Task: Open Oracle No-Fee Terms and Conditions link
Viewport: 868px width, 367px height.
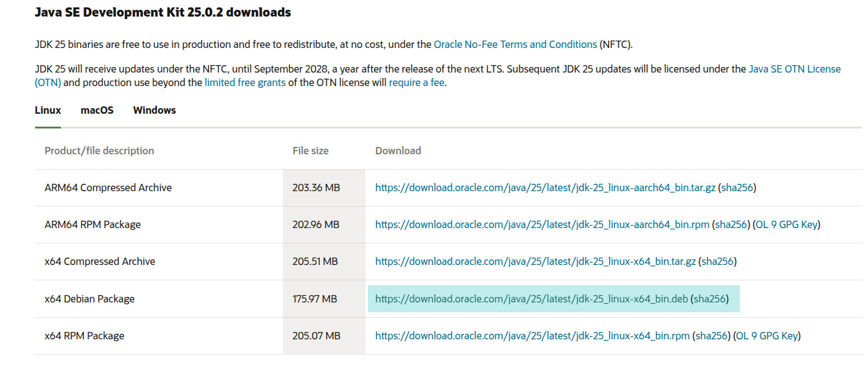Action: coord(515,45)
